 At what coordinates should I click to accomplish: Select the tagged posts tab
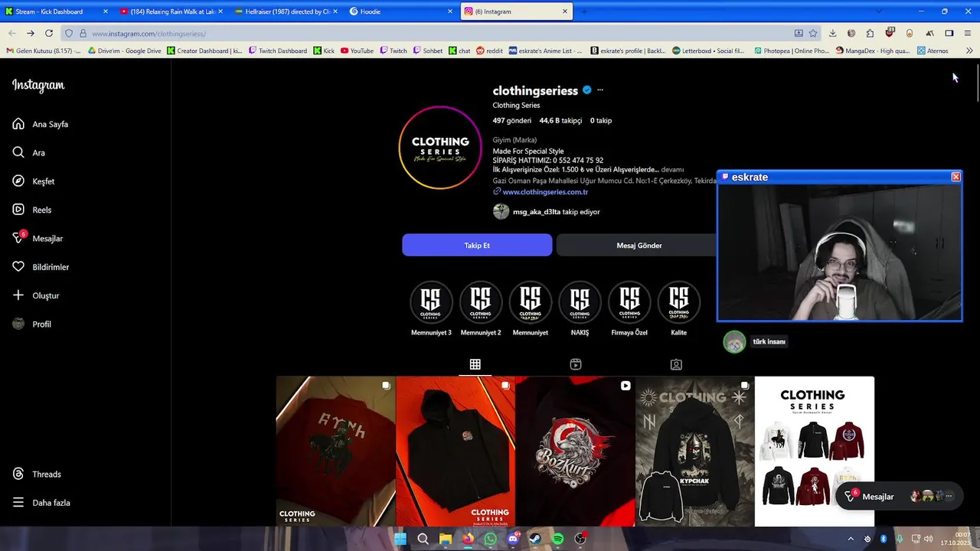coord(676,365)
